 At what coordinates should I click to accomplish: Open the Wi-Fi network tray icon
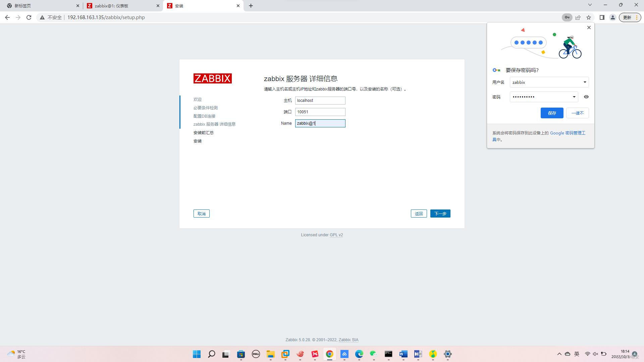pyautogui.click(x=587, y=354)
